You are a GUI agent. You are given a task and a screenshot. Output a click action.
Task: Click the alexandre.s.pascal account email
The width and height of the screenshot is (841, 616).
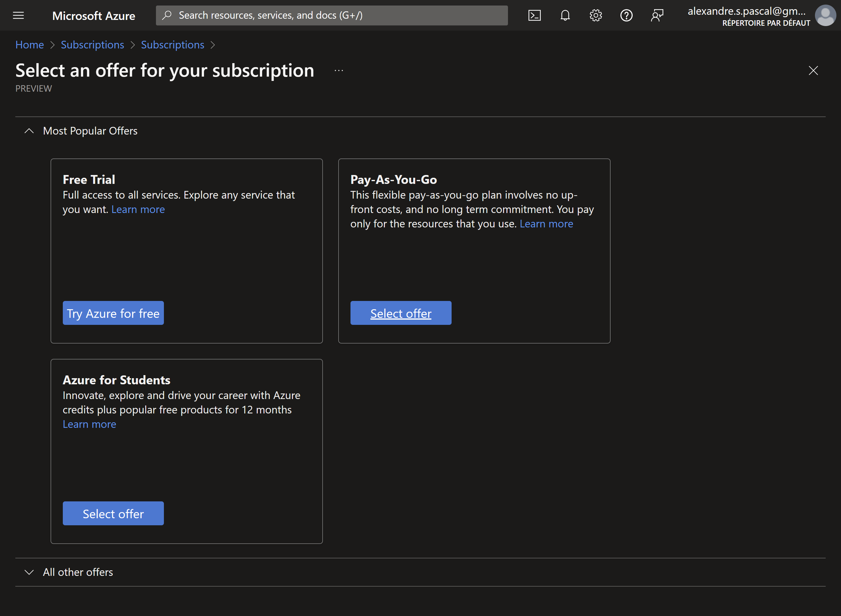pyautogui.click(x=746, y=11)
